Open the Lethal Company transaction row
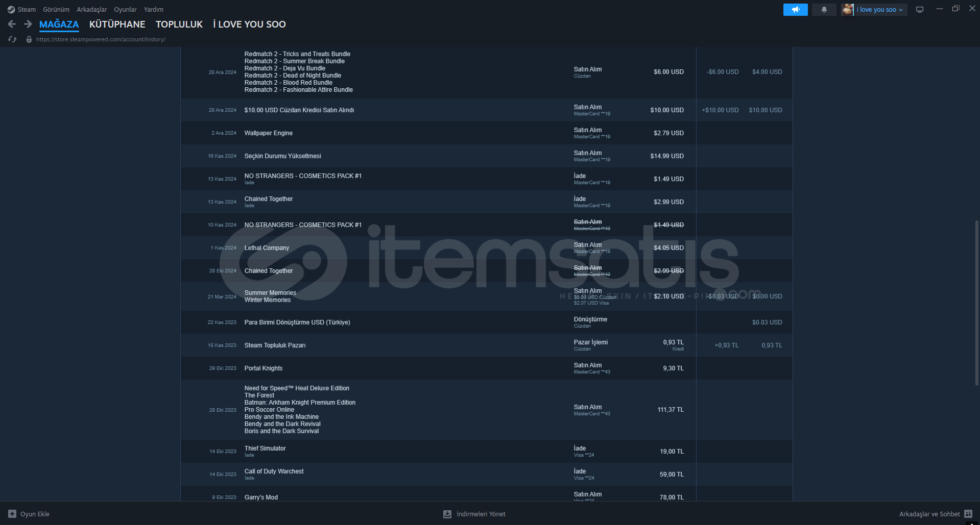Screen dimensions: 980x525 pos(267,248)
